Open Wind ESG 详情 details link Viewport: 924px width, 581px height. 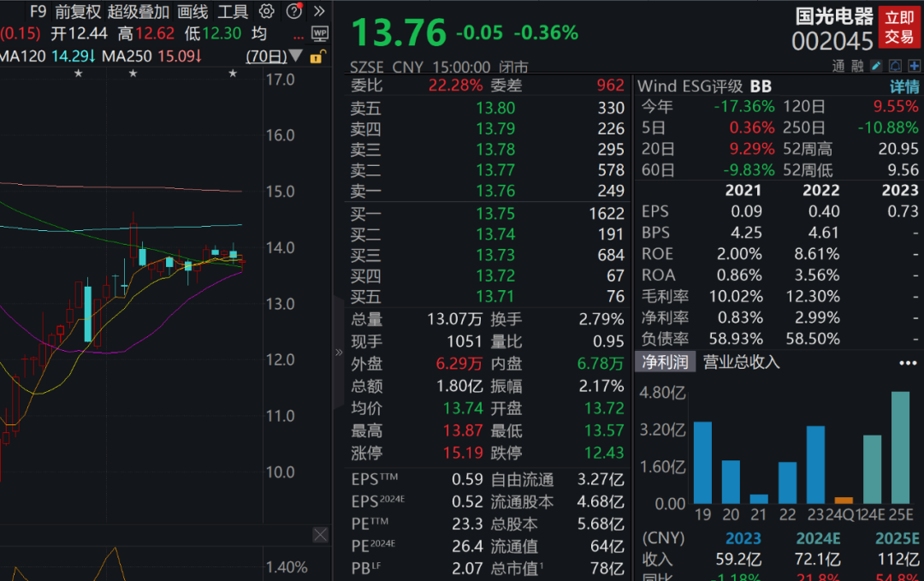coord(904,86)
